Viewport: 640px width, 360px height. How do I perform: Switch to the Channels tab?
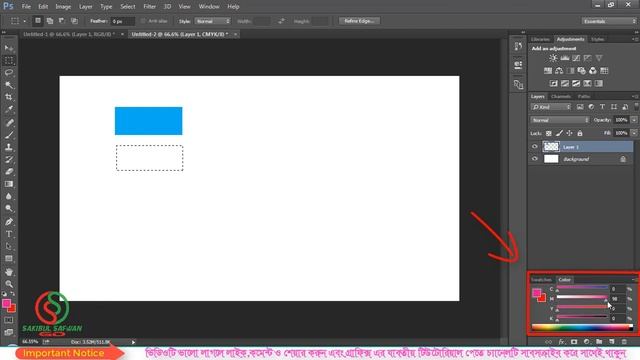[560, 97]
